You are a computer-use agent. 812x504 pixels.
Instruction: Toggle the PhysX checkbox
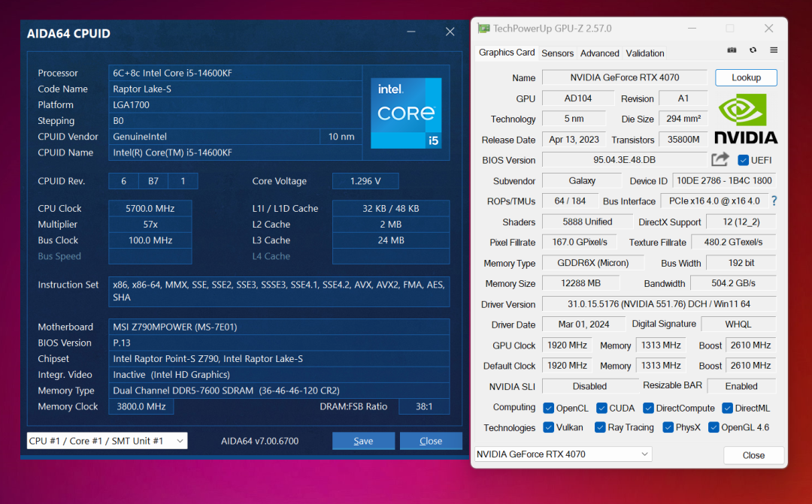click(668, 427)
